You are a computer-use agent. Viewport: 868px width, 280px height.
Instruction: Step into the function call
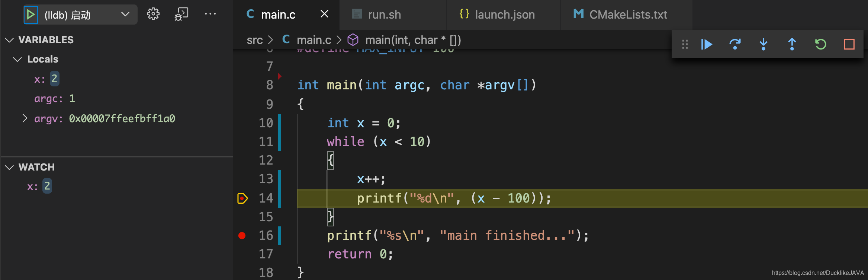[763, 44]
